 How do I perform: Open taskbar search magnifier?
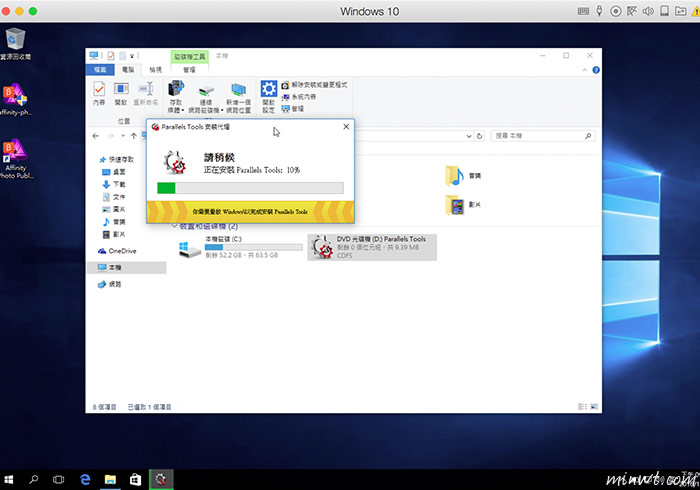point(33,480)
